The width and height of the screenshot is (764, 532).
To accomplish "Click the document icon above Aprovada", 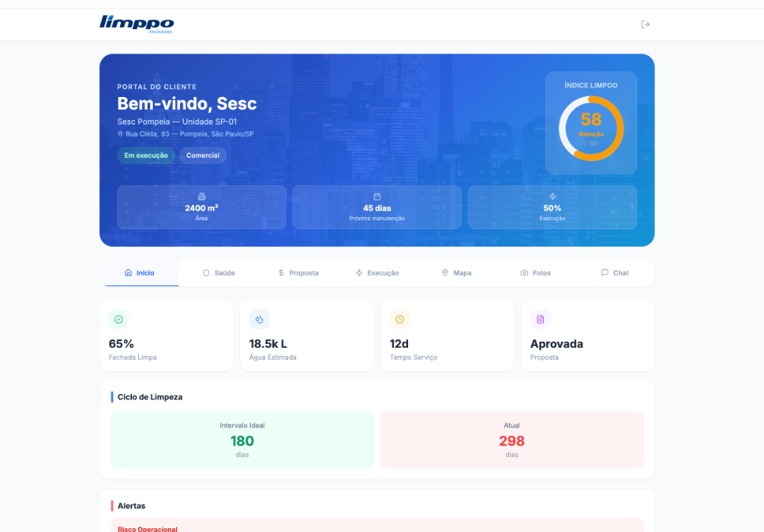I will coord(540,319).
